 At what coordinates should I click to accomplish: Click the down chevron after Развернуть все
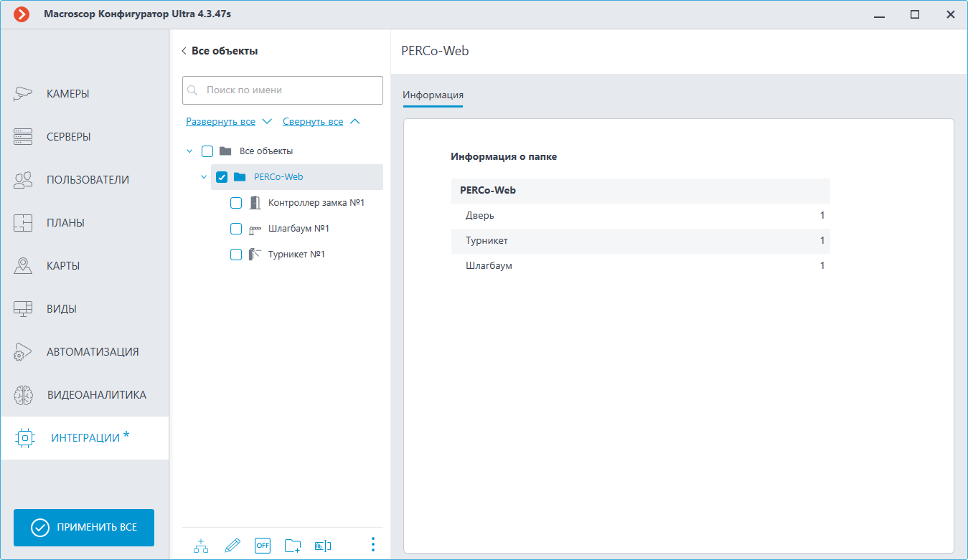267,122
